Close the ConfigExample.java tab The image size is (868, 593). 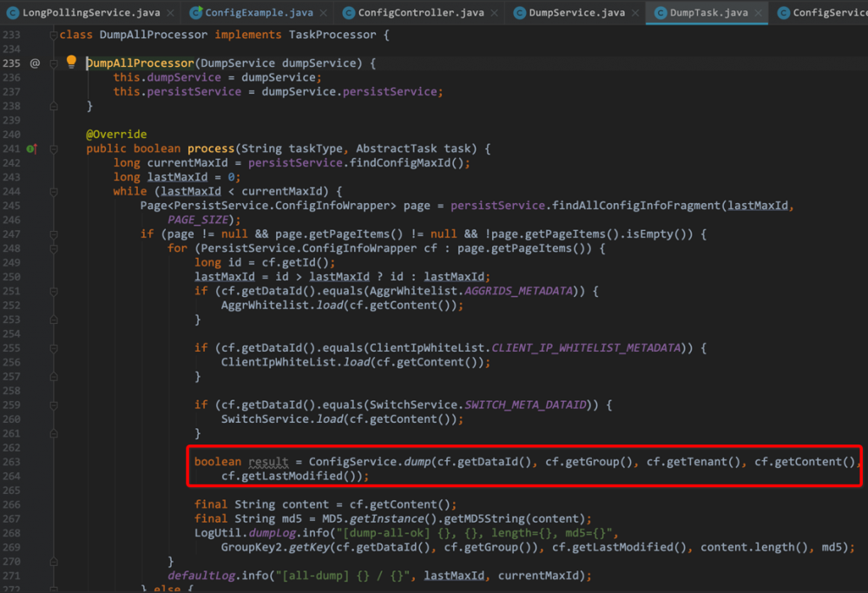[323, 13]
